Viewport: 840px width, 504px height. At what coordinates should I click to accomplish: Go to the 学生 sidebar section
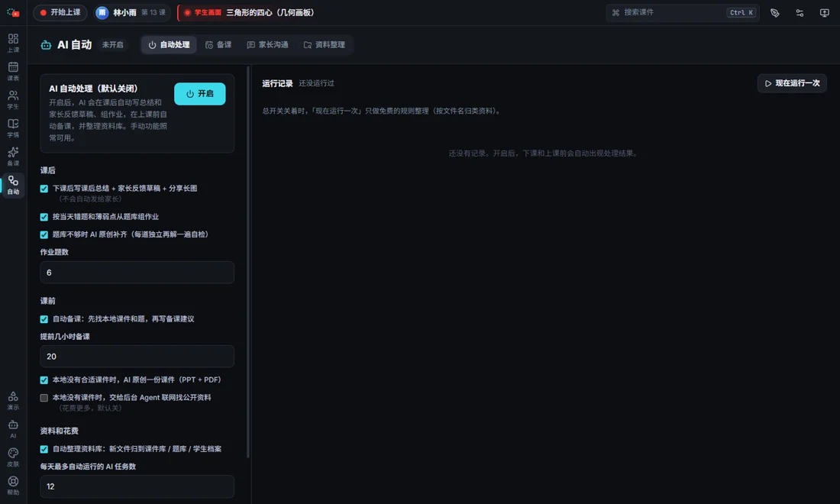coord(13,99)
